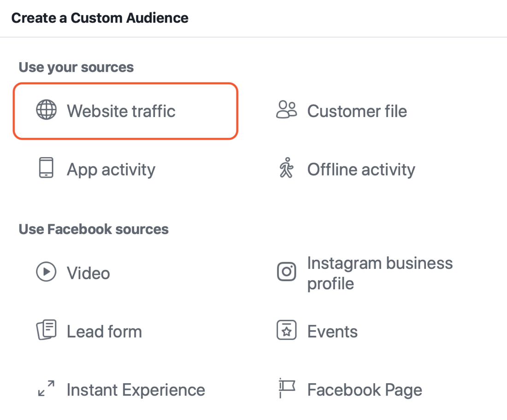Select Instant Experience source option
Image resolution: width=507 pixels, height=420 pixels.
click(x=136, y=390)
